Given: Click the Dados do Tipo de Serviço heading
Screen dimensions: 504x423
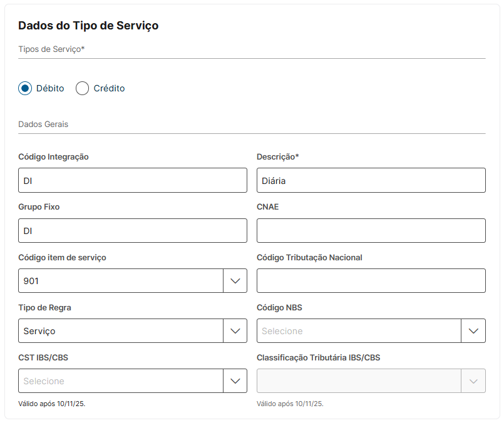Looking at the screenshot, I should (88, 26).
